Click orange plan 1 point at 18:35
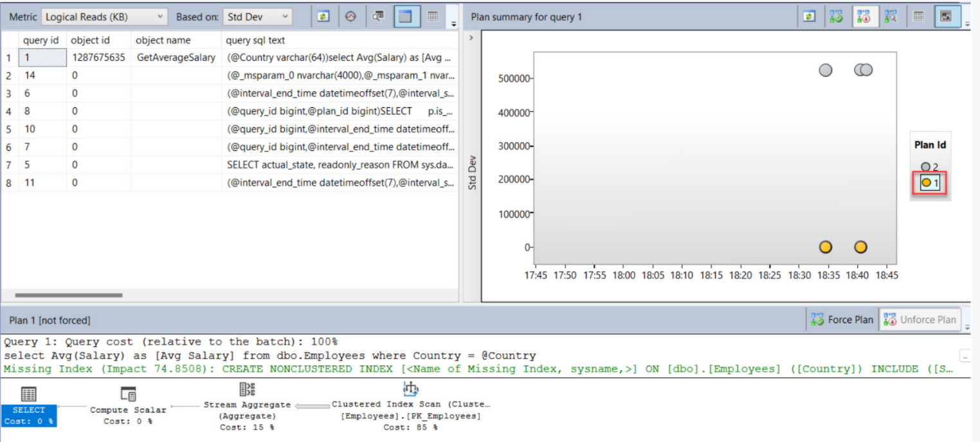Viewport: 980px width, 442px height. point(826,247)
